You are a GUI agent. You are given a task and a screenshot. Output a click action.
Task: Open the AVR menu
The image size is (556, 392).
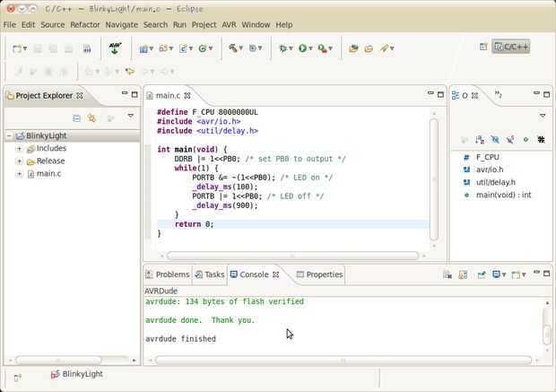pyautogui.click(x=230, y=24)
